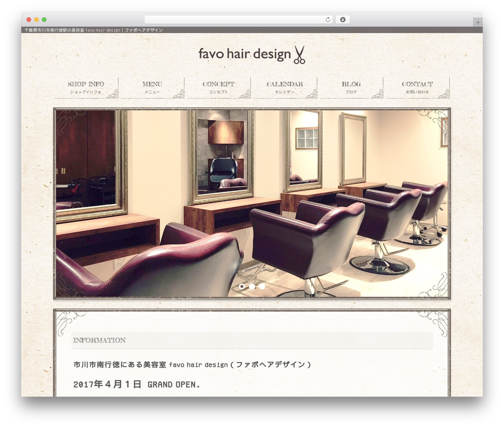Open the CONTACT page

[417, 87]
